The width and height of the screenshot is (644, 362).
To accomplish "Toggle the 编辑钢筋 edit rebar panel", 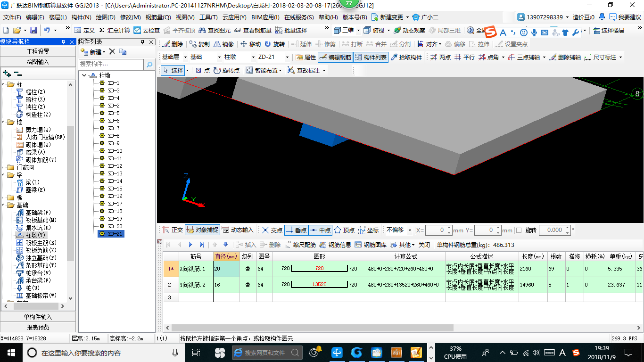I will point(335,57).
